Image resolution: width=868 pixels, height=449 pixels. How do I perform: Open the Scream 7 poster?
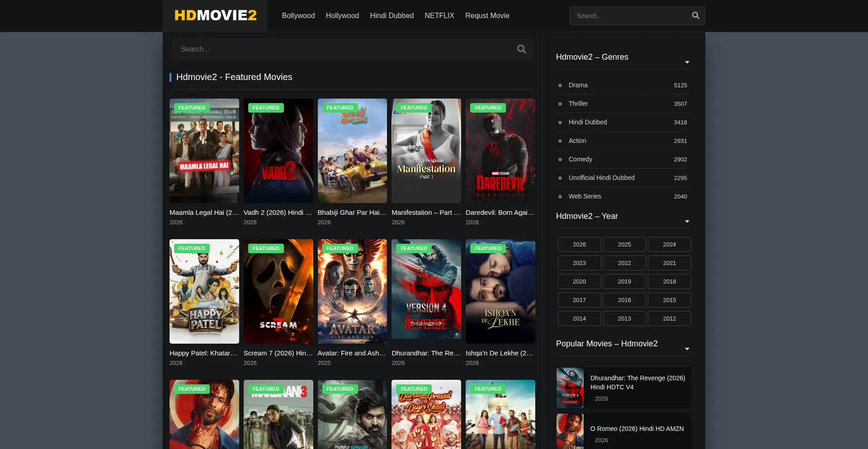(x=278, y=291)
